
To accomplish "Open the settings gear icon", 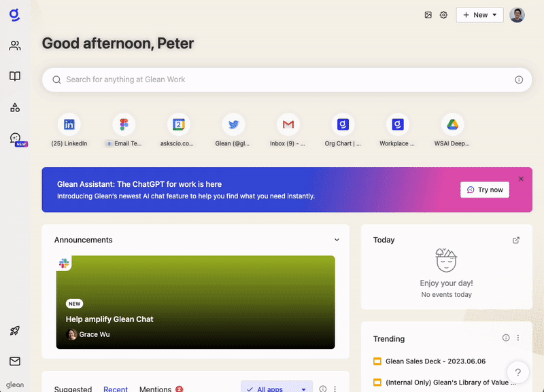I will 443,15.
